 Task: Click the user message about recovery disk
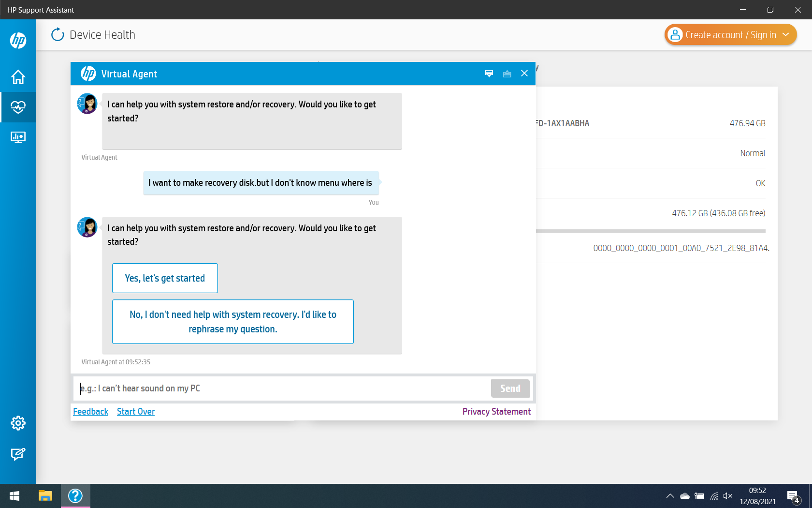(261, 183)
